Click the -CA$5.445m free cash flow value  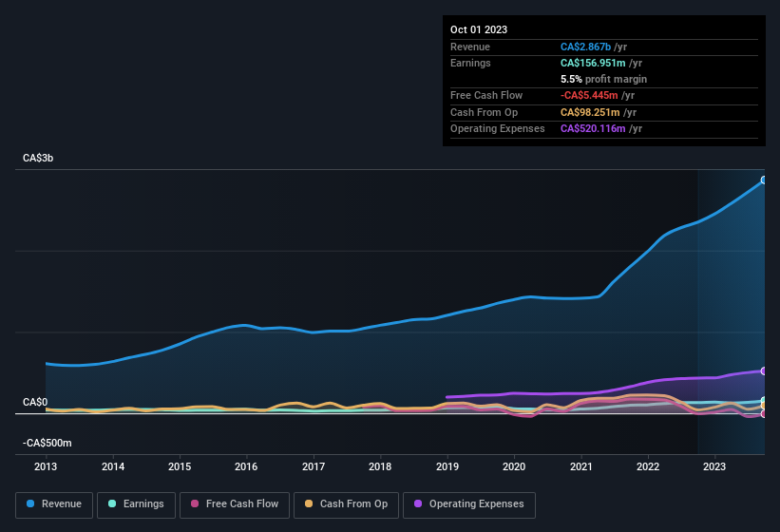[x=590, y=96]
